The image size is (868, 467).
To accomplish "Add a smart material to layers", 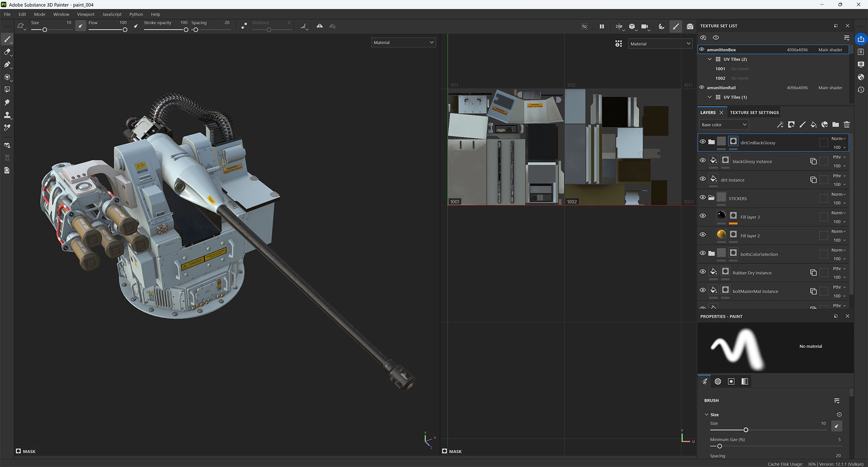I will 825,125.
